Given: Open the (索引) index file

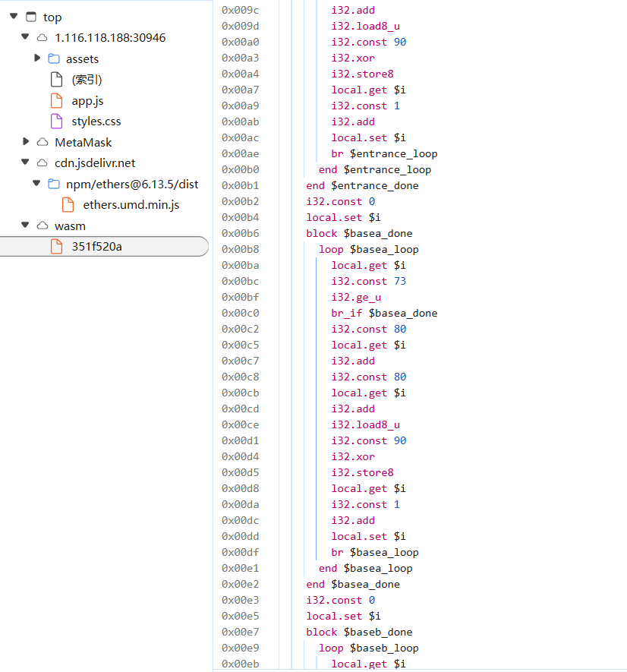Looking at the screenshot, I should 87,79.
